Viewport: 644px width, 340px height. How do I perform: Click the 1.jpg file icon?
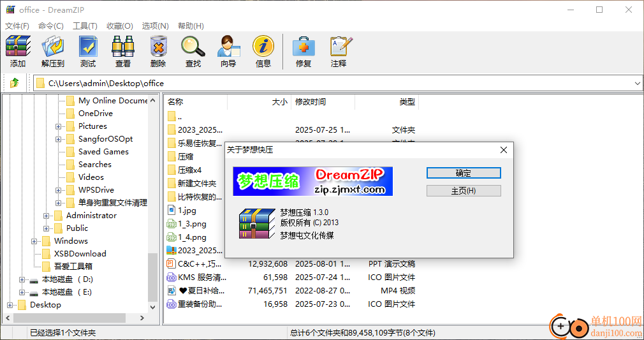click(172, 210)
